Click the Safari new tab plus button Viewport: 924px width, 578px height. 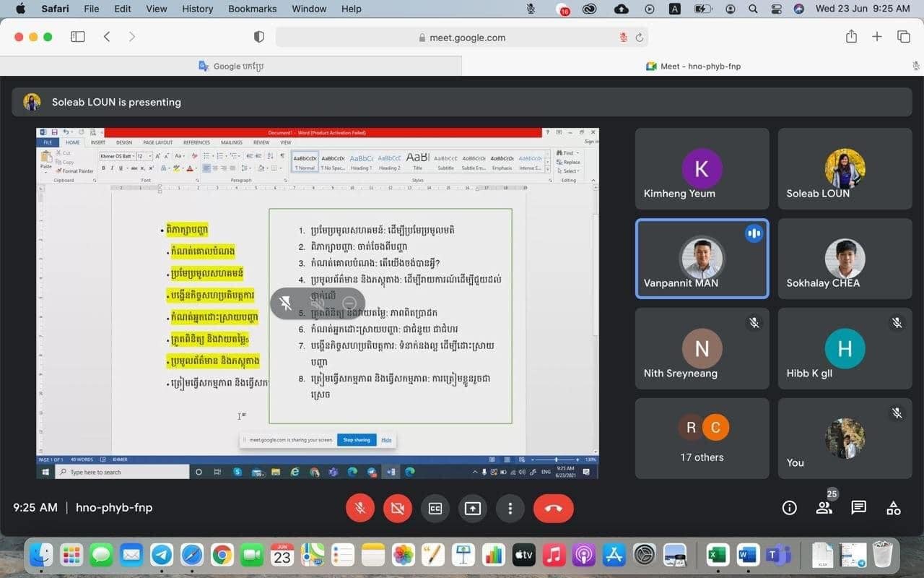click(x=877, y=37)
